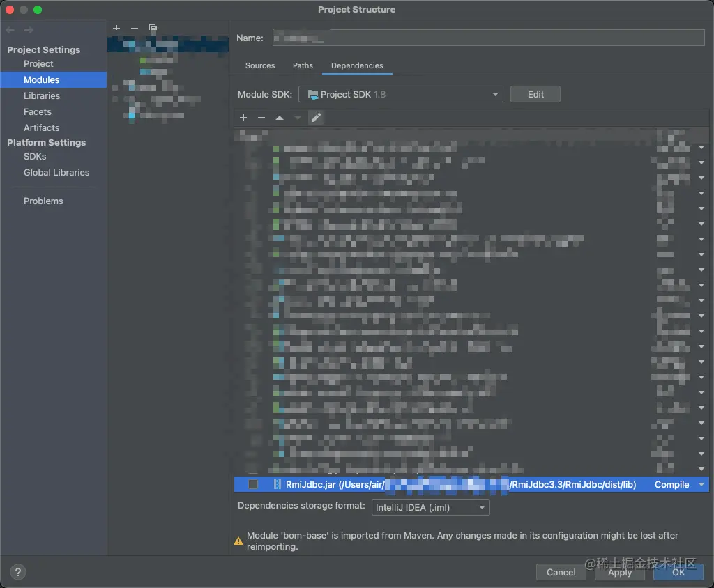Open SDKs under Platform Settings
The height and width of the screenshot is (588, 714).
click(x=35, y=156)
